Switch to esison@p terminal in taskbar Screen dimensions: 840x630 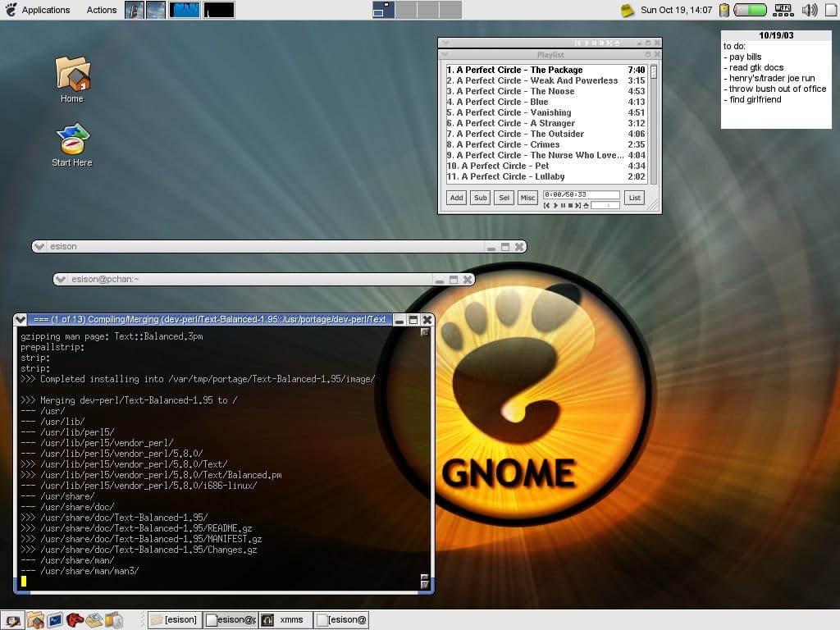[x=231, y=620]
